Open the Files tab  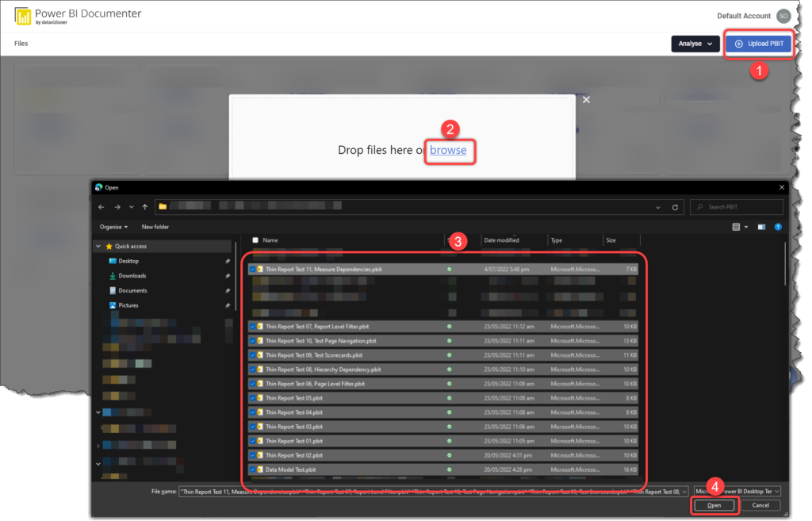[x=21, y=44]
